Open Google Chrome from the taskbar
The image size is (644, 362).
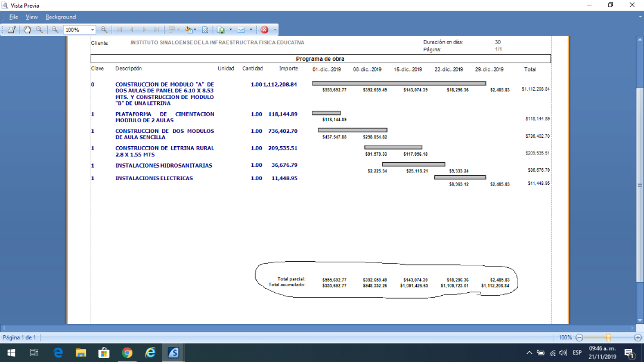[127, 353]
